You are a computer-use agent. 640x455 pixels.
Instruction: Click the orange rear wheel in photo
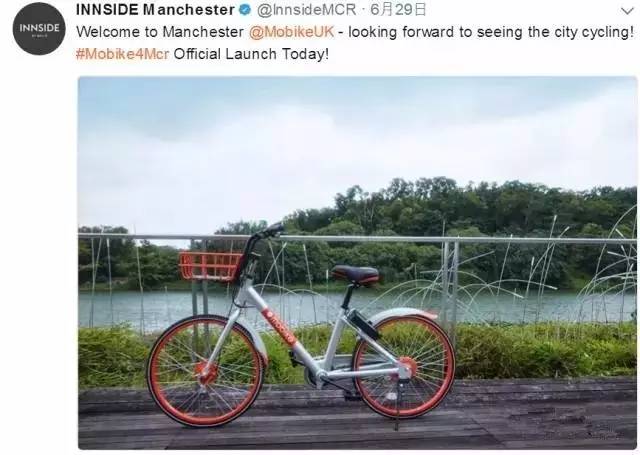[404, 366]
